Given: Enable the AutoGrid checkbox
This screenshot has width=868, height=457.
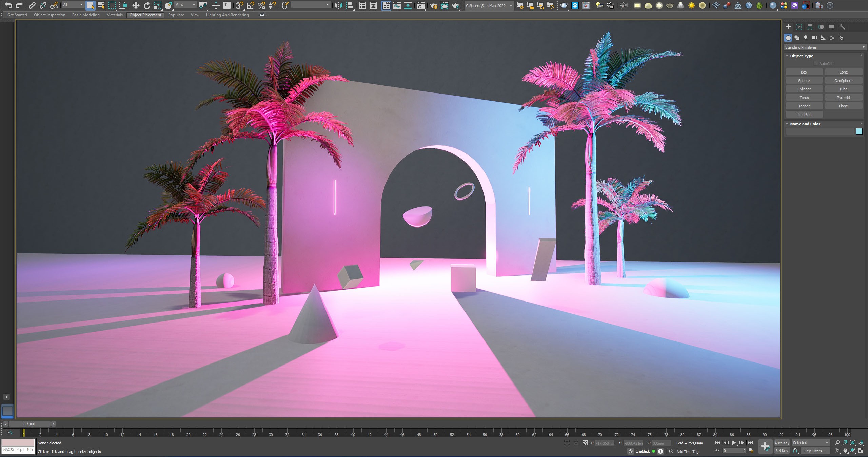Looking at the screenshot, I should point(816,64).
